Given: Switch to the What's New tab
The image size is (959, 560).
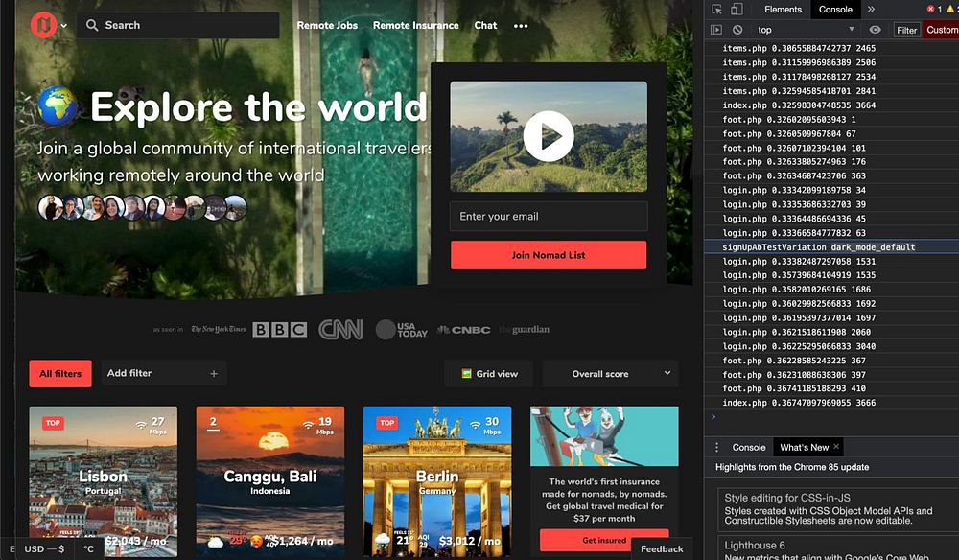Looking at the screenshot, I should (x=804, y=448).
